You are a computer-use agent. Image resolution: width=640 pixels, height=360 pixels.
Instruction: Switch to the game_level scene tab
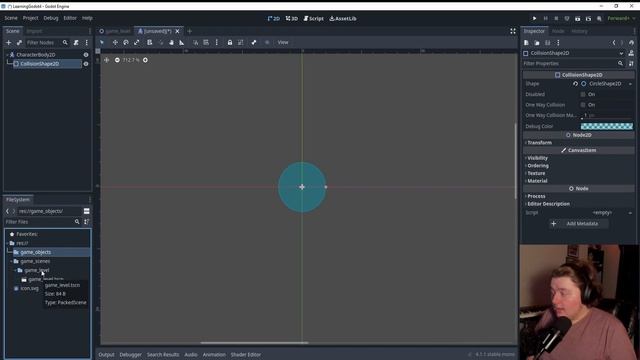pos(115,31)
